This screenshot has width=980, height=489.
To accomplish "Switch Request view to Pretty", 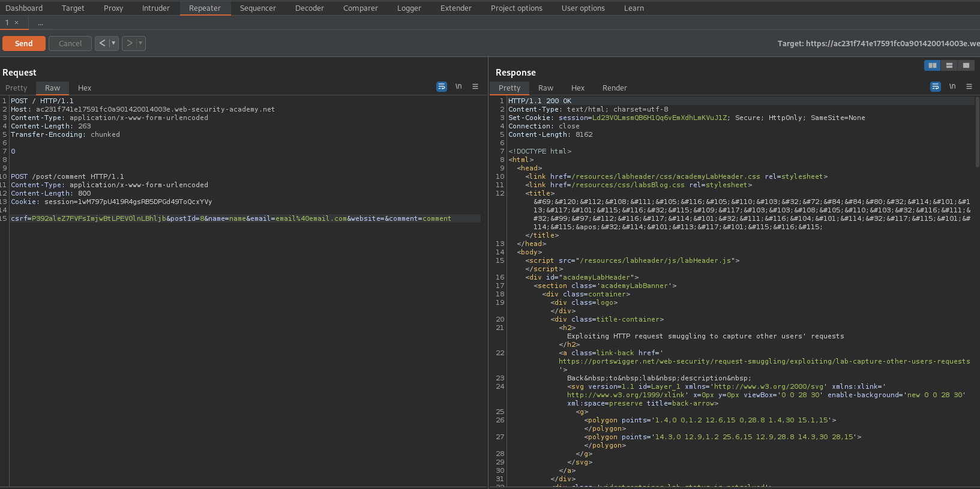I will (16, 88).
